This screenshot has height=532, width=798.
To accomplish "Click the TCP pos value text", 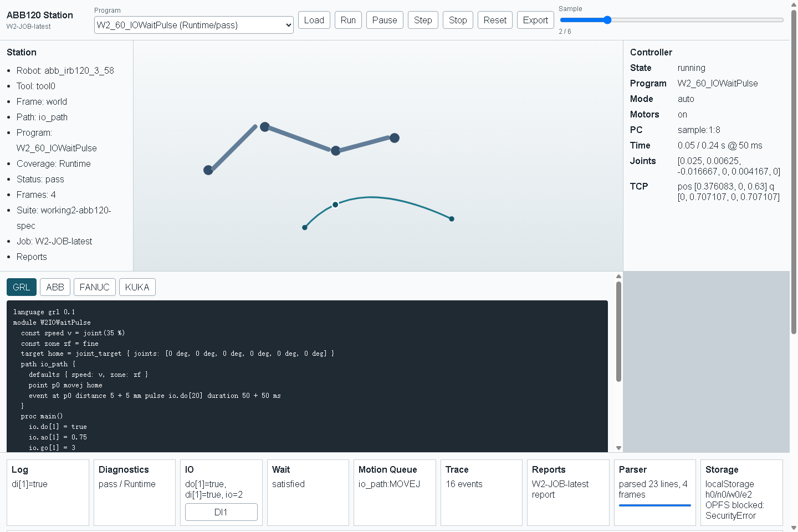I will click(729, 192).
